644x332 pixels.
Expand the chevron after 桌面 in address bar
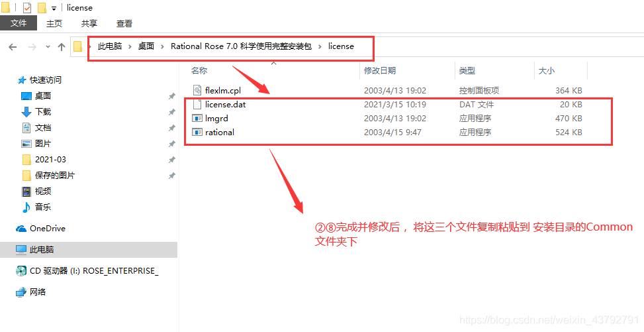pos(163,46)
